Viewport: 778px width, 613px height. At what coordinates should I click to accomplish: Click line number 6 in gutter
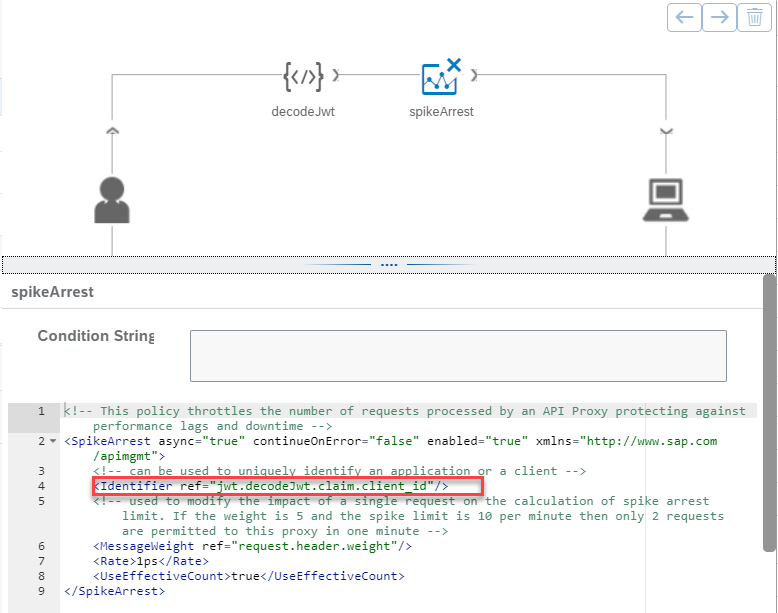point(41,546)
